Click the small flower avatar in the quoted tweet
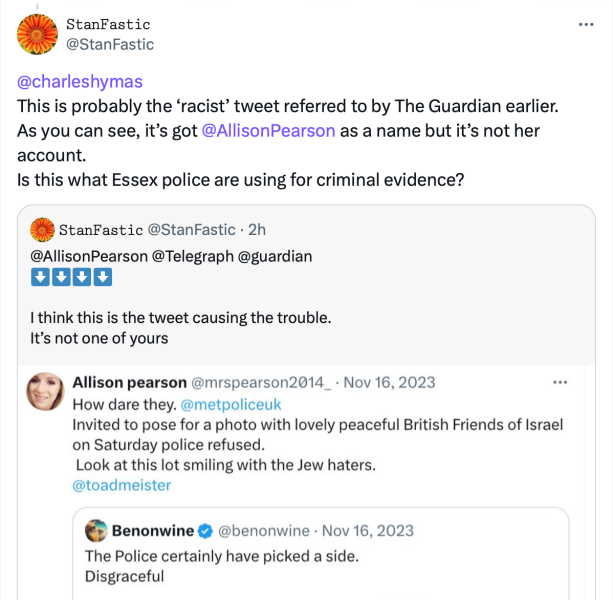The image size is (613, 600). pyautogui.click(x=43, y=230)
